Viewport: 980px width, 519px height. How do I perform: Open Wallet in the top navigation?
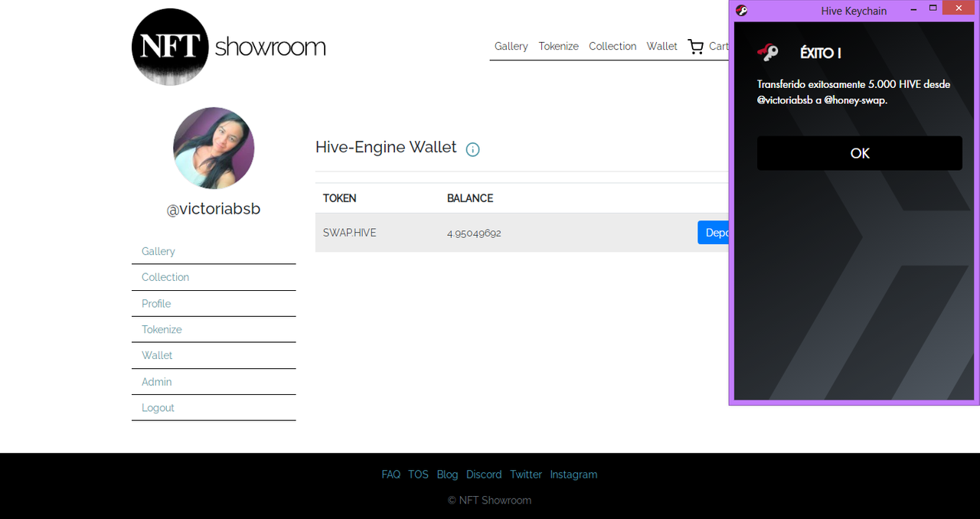[661, 46]
